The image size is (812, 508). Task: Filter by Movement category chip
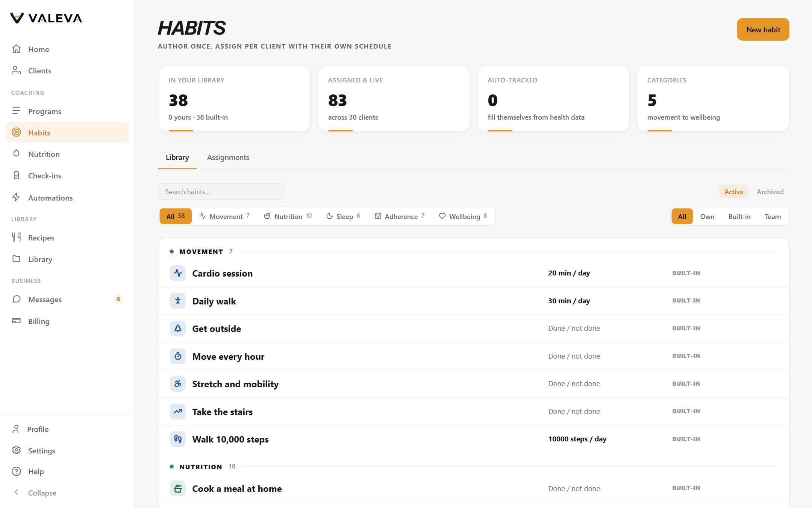224,216
